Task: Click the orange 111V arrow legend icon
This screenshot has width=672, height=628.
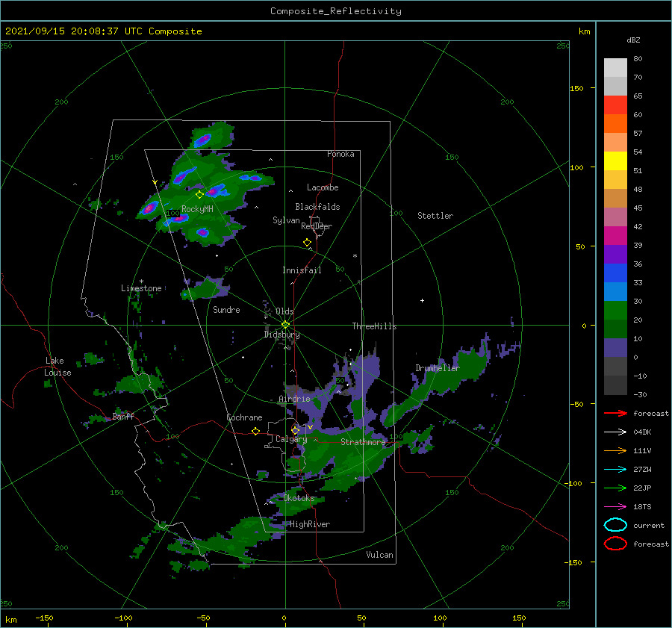Action: (x=615, y=450)
